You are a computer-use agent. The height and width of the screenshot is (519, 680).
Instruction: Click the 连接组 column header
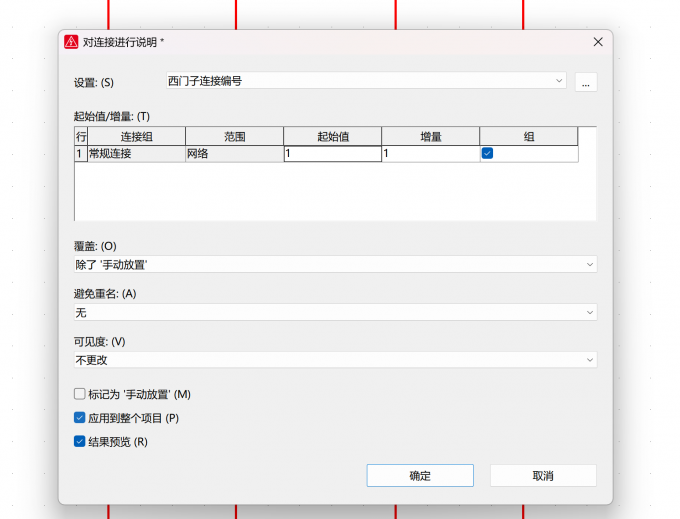(137, 137)
